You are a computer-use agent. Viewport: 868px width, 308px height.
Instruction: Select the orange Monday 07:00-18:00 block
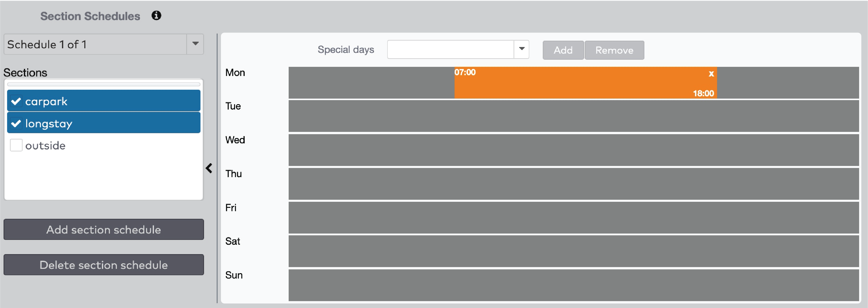(585, 83)
